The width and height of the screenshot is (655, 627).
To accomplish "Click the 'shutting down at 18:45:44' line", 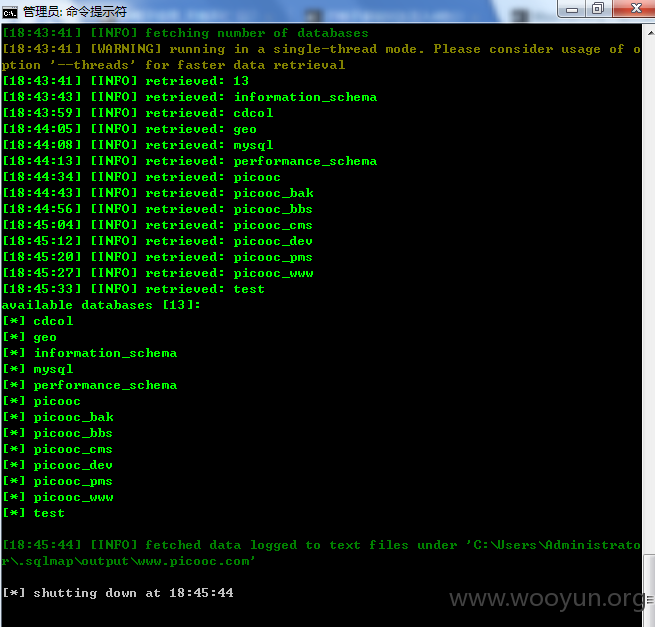I will point(118,593).
